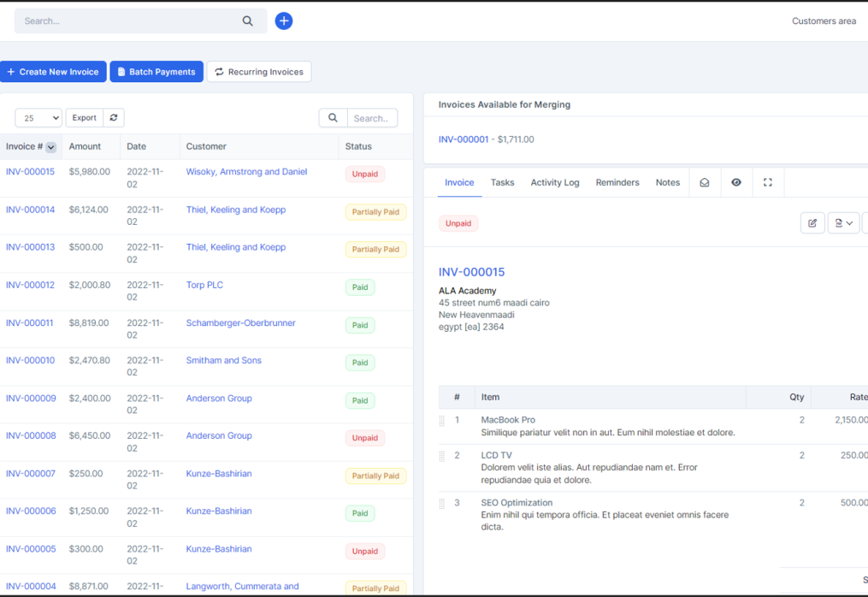Viewport: 868px width, 597px height.
Task: Expand the invoice to fullscreen view
Action: tap(767, 182)
